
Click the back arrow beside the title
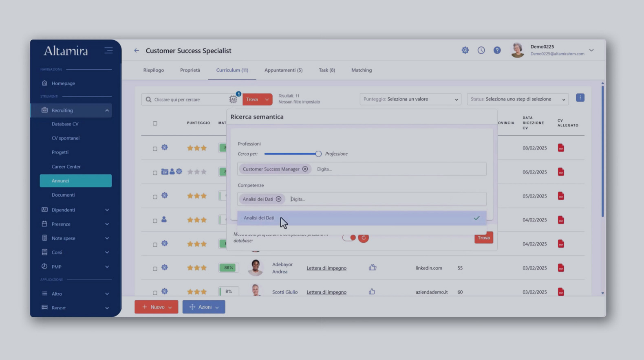137,50
